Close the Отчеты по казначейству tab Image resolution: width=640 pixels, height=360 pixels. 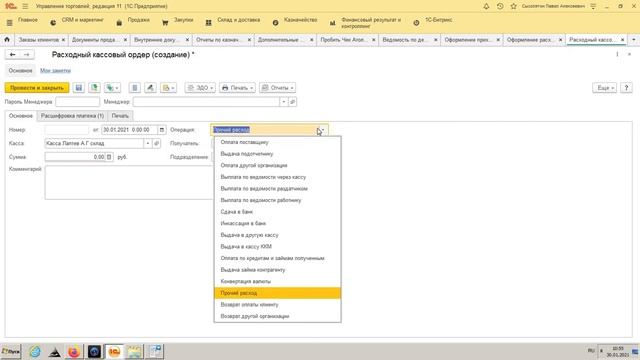coord(249,40)
